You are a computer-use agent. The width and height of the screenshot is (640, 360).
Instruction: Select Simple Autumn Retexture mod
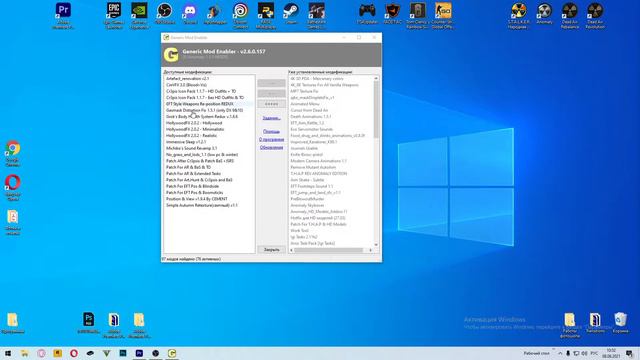[x=202, y=205]
